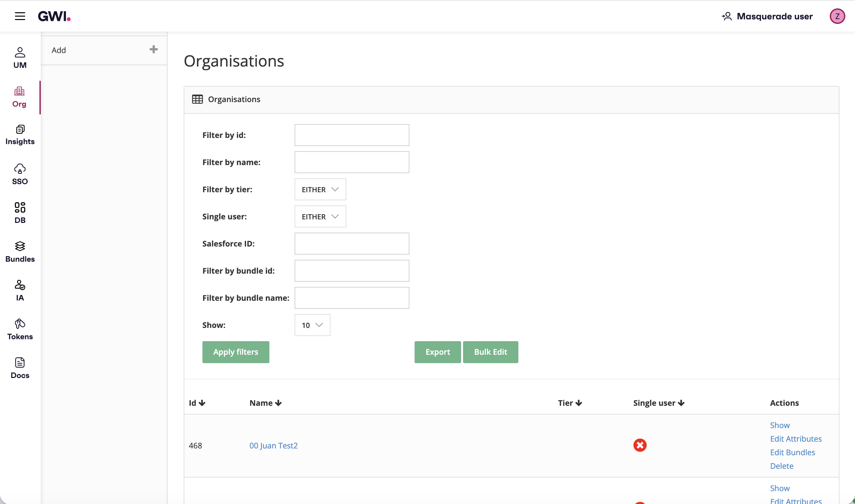Click the Apply filters button
Image resolution: width=855 pixels, height=504 pixels.
click(236, 352)
